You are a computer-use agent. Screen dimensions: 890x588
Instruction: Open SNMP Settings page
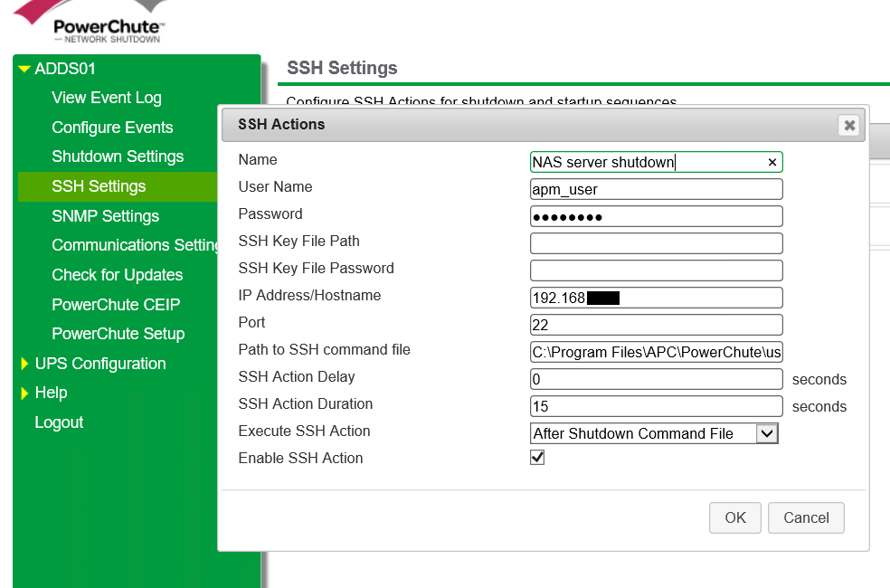[x=106, y=216]
